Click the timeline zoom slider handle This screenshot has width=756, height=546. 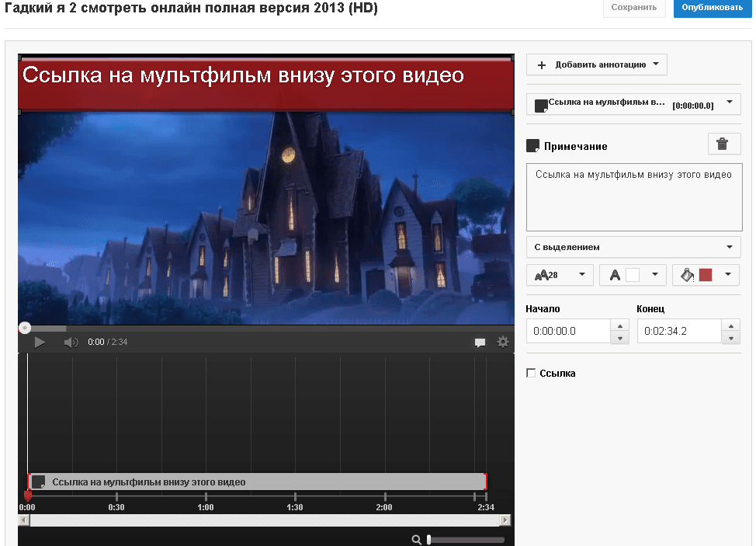[x=428, y=541]
